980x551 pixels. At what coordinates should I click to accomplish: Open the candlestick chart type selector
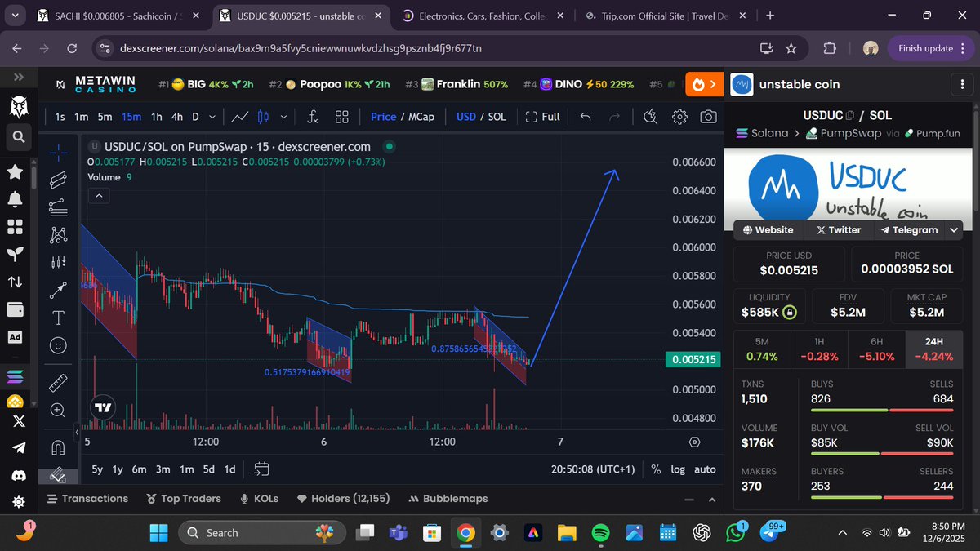pyautogui.click(x=263, y=117)
